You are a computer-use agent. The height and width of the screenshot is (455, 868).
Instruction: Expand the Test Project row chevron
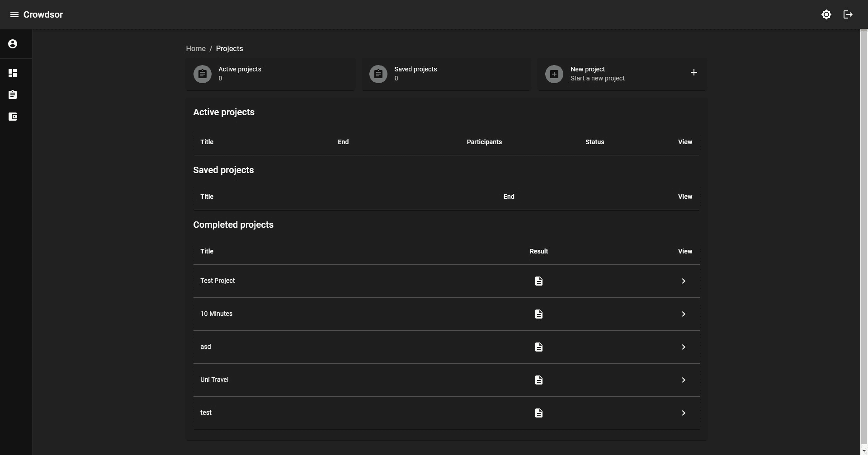coord(683,281)
